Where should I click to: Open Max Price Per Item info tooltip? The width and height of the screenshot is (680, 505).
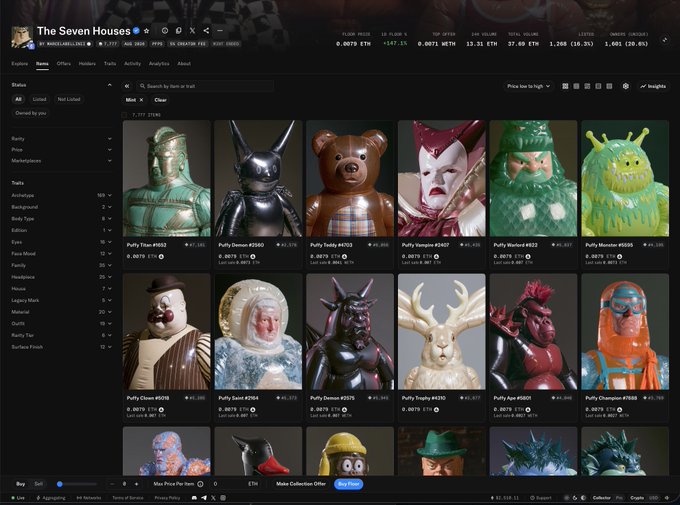pyautogui.click(x=200, y=484)
